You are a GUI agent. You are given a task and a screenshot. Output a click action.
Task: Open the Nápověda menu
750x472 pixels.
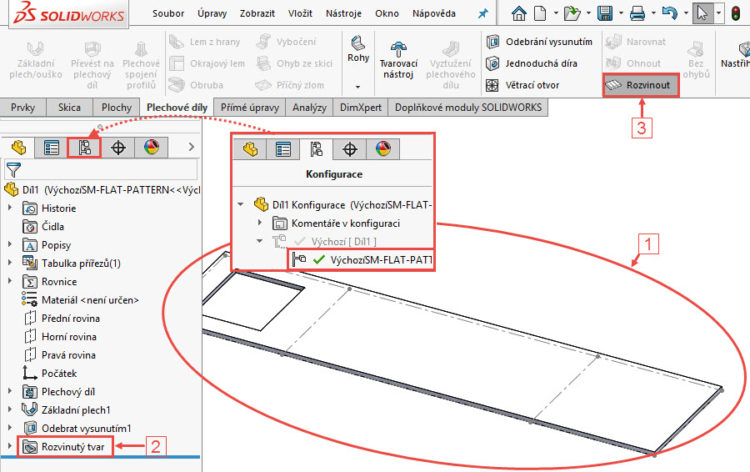click(x=434, y=13)
